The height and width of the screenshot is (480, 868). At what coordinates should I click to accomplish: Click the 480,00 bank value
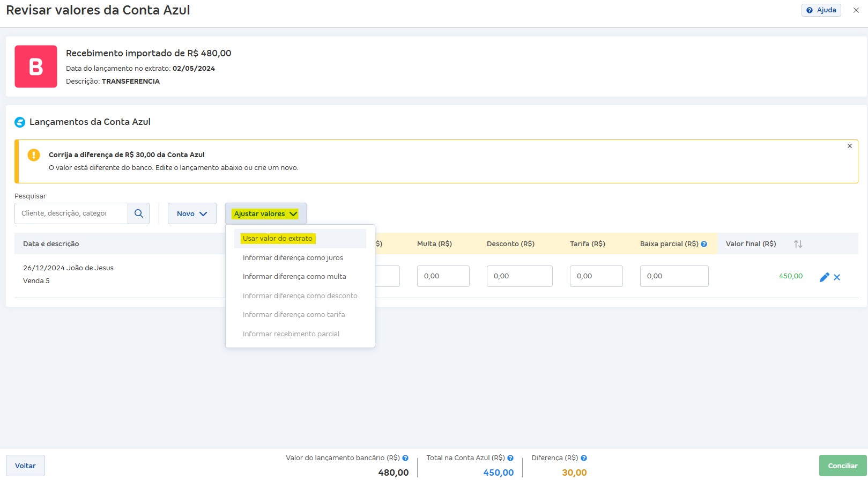394,472
